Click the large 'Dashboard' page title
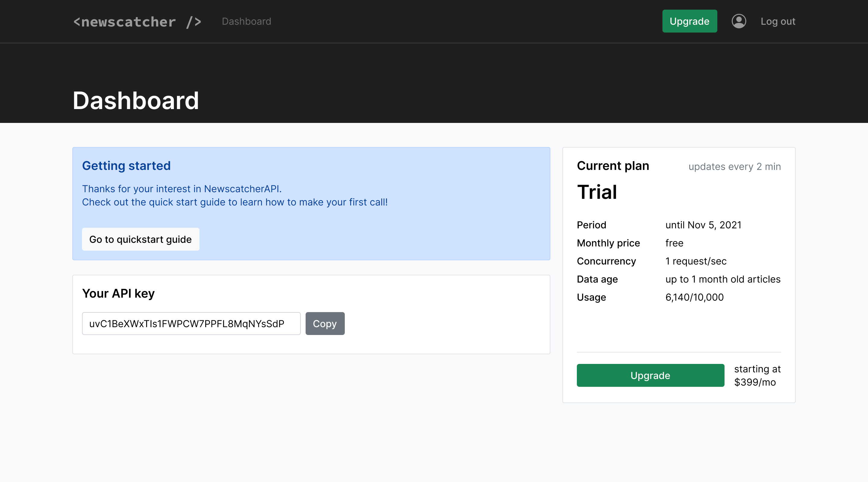 point(136,100)
